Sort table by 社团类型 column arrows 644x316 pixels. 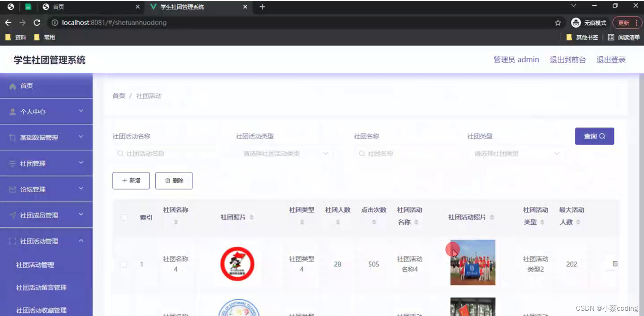(x=302, y=222)
